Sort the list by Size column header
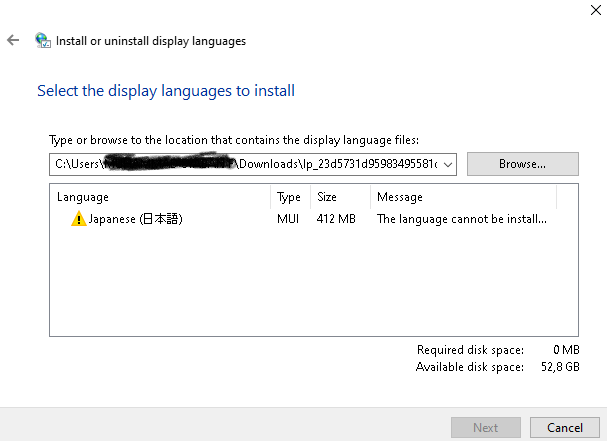 click(x=340, y=197)
